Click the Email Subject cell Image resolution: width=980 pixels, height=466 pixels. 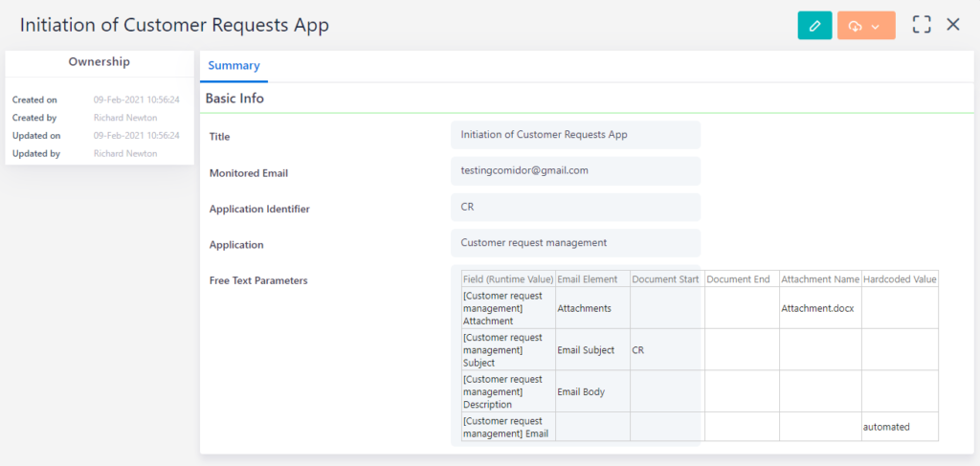pyautogui.click(x=592, y=350)
